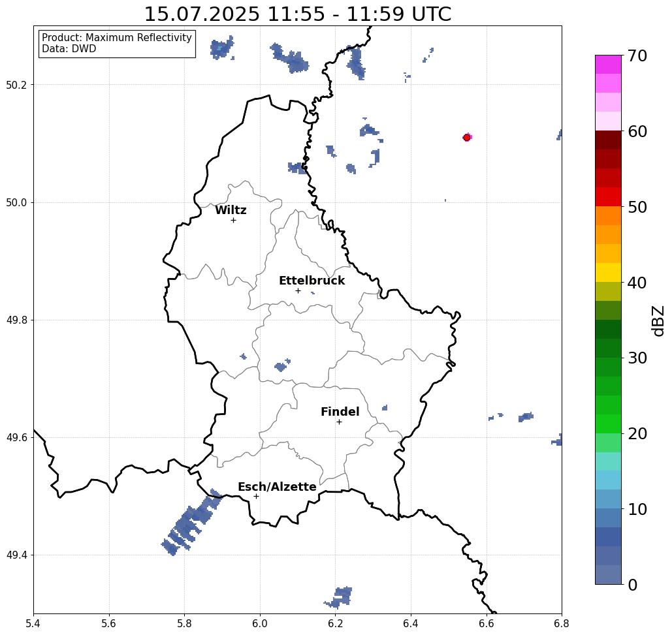Click the 30 label on the colorbar
Screen dimensions: 672x635
[x=637, y=358]
